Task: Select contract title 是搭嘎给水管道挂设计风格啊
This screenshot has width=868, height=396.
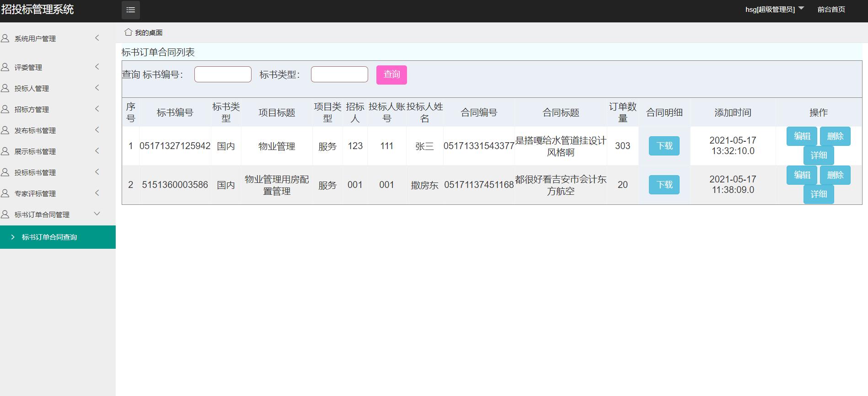Action: [561, 146]
